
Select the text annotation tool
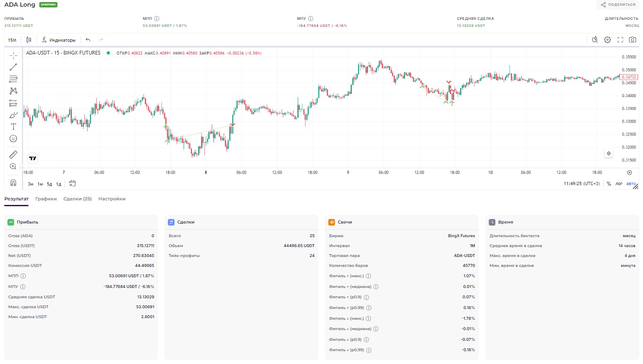point(13,127)
